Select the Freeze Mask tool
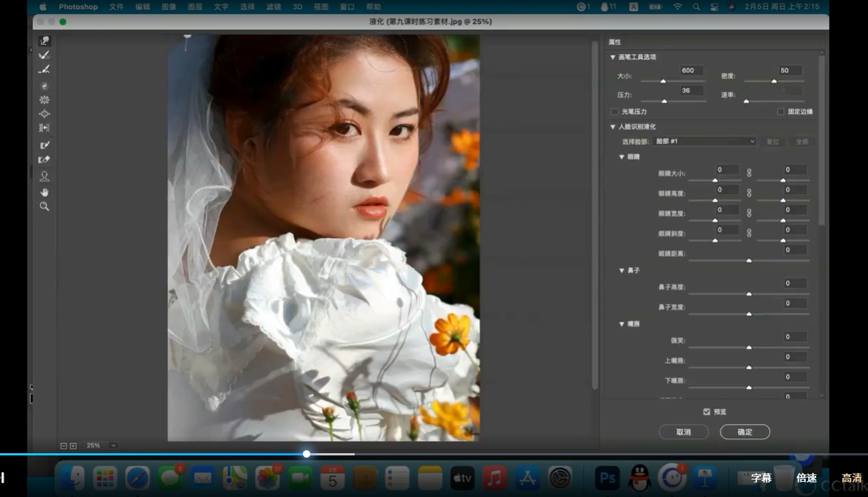This screenshot has height=497, width=868. click(x=45, y=145)
